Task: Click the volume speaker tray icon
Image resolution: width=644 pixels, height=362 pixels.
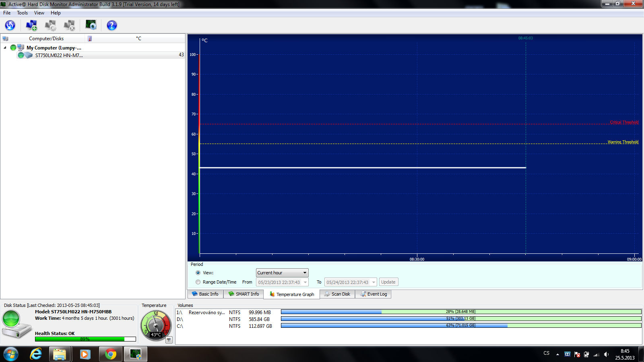Action: point(606,354)
